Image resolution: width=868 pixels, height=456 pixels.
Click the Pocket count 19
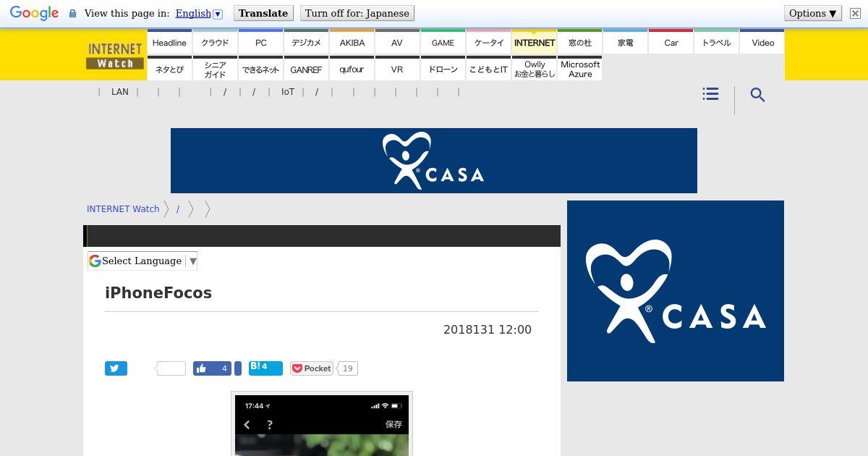(347, 368)
